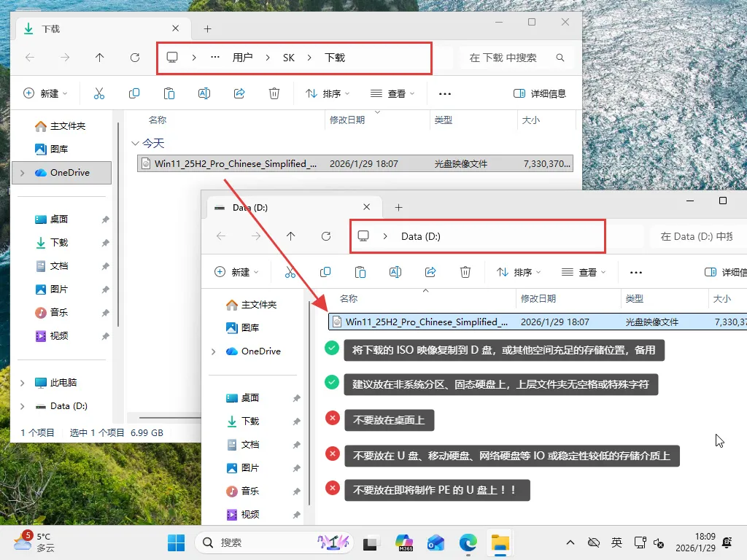The width and height of the screenshot is (747, 560).
Task: Expand OneDrive in Downloads window sidebar
Action: point(23,173)
